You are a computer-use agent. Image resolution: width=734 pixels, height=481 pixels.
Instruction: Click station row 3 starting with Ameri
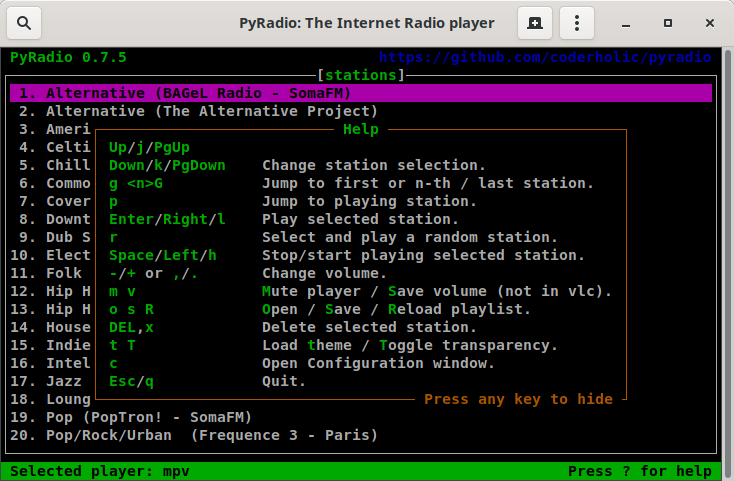[55, 129]
